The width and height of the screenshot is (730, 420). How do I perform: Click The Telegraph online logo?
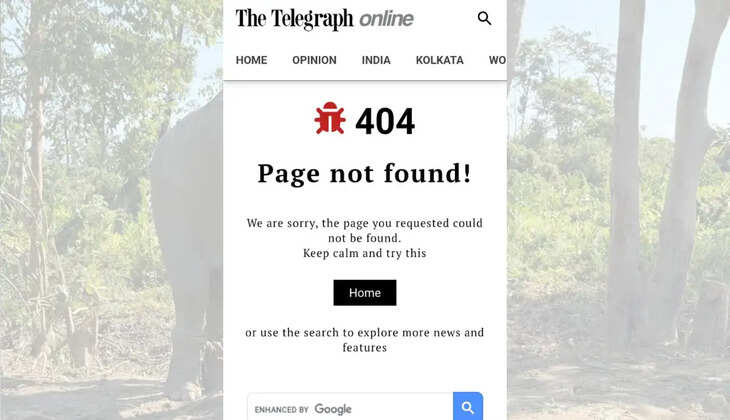click(324, 19)
